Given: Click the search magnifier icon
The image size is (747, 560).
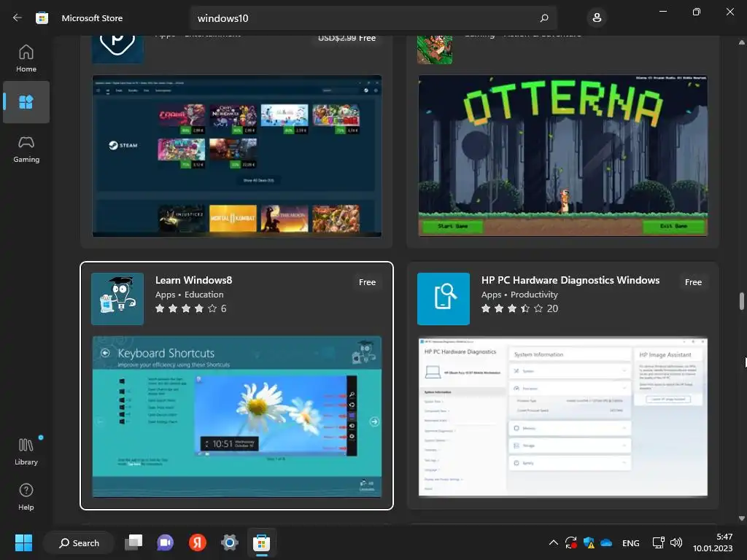Looking at the screenshot, I should point(544,18).
